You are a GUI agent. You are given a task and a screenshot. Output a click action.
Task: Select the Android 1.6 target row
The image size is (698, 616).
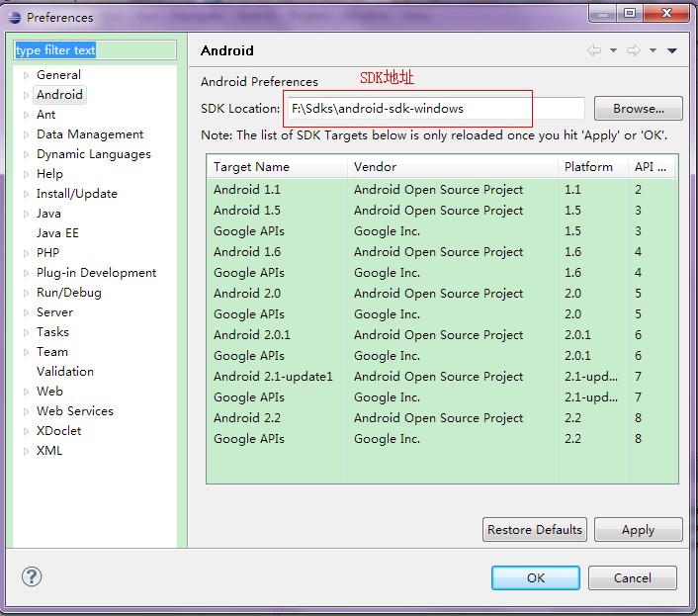[442, 252]
